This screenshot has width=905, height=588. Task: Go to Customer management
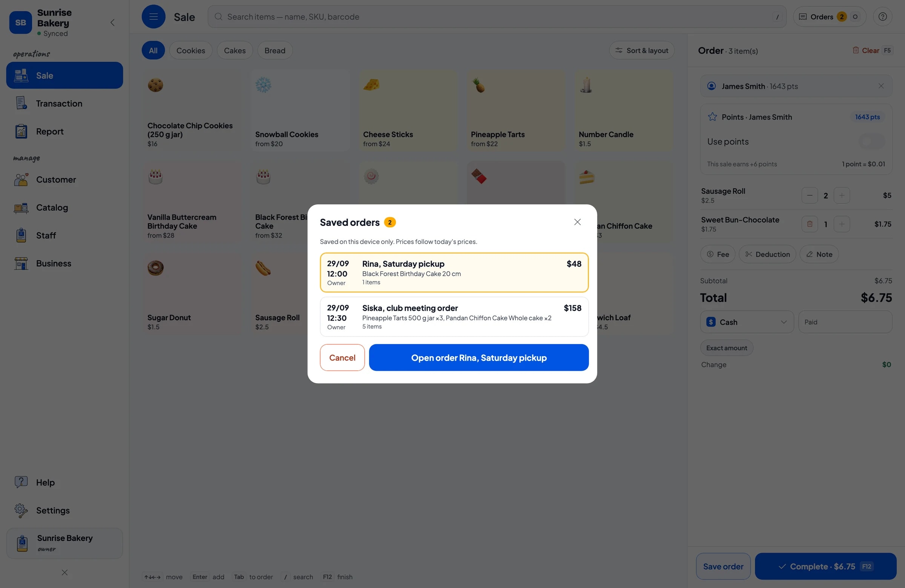(64, 180)
